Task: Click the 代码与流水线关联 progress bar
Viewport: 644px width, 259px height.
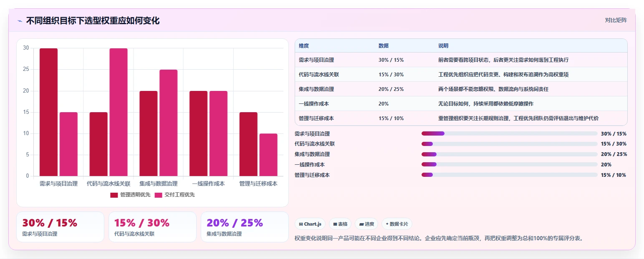Action: [509, 144]
